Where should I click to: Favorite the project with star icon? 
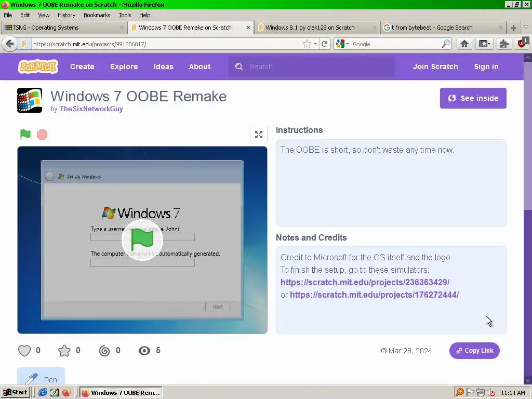pyautogui.click(x=64, y=351)
